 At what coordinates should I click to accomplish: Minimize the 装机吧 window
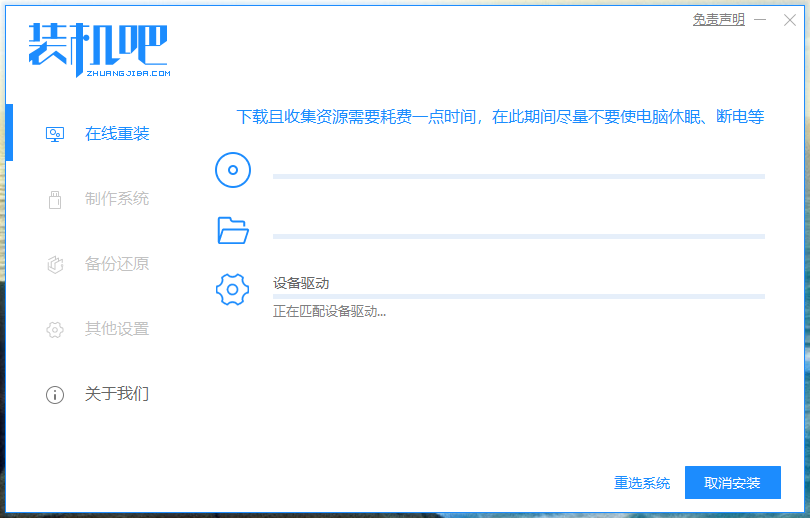point(762,20)
